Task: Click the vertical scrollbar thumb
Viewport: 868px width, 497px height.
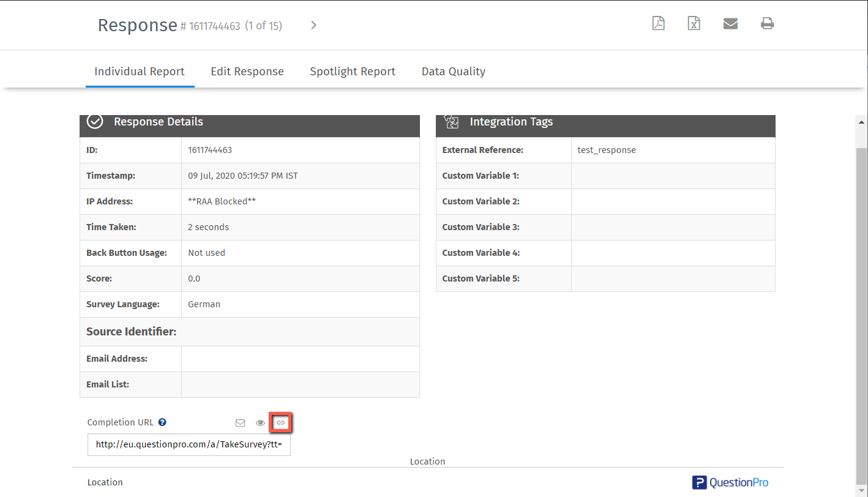Action: click(861, 306)
